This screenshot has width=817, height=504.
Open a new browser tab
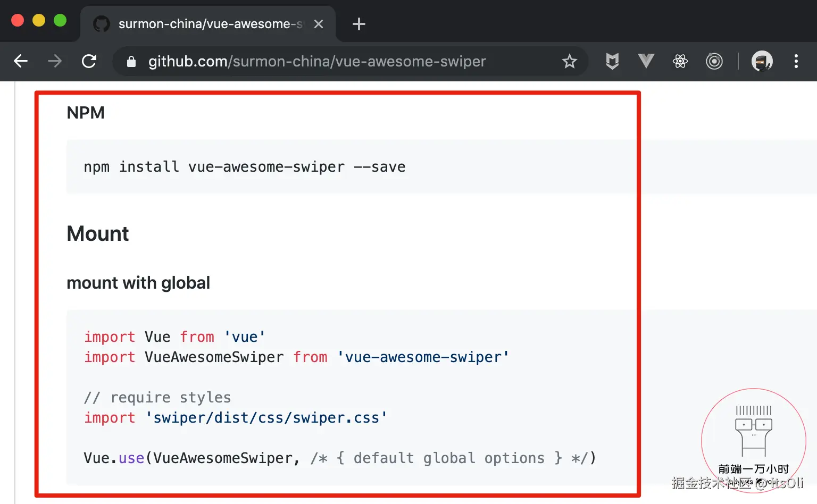(359, 24)
